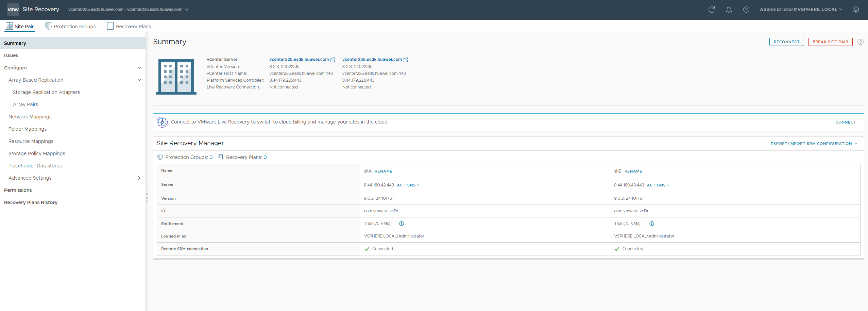
Task: Open Resource Mappings
Action: click(x=31, y=141)
